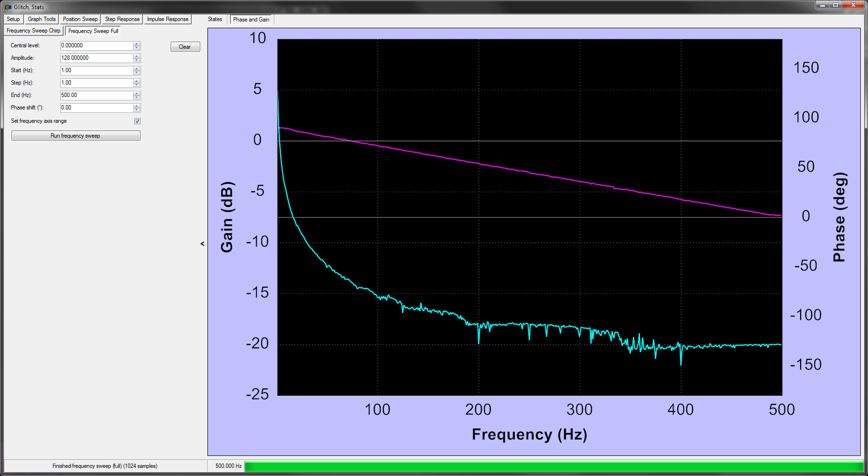Viewport: 868px width, 476px height.
Task: Show the States graph tab
Action: (215, 19)
